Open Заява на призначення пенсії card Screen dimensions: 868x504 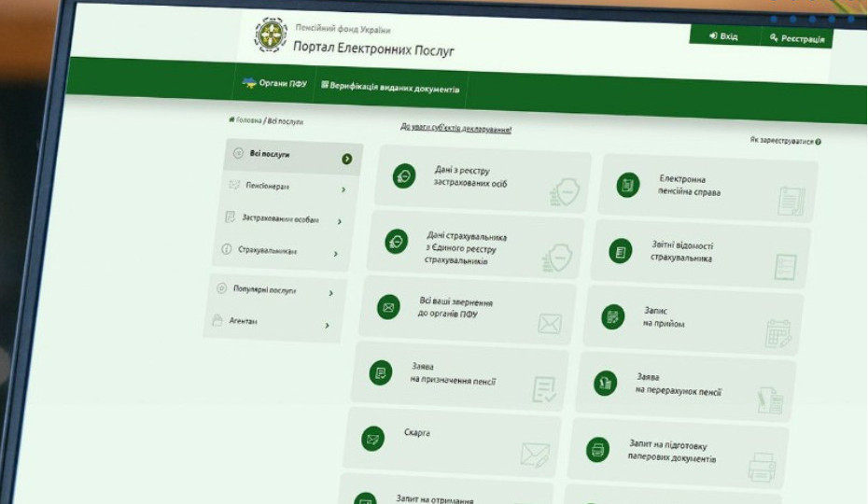(459, 375)
